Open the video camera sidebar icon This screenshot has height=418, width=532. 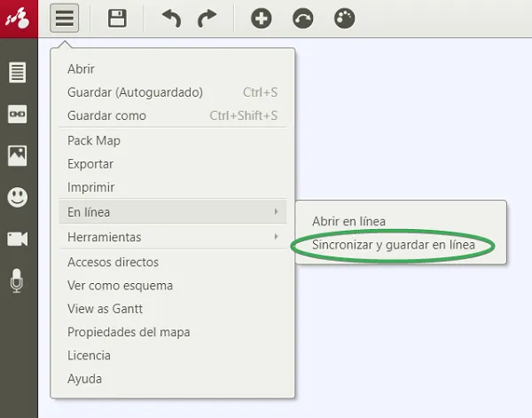tap(18, 239)
